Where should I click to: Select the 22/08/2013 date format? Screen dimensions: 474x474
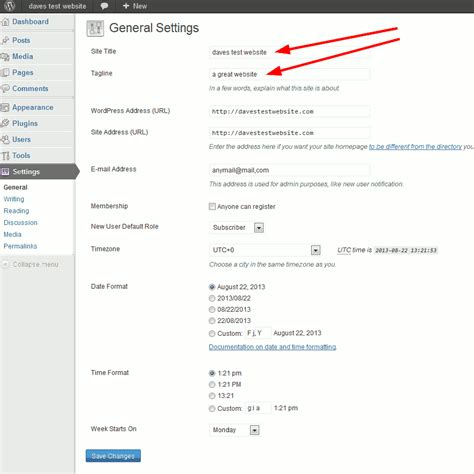point(212,321)
